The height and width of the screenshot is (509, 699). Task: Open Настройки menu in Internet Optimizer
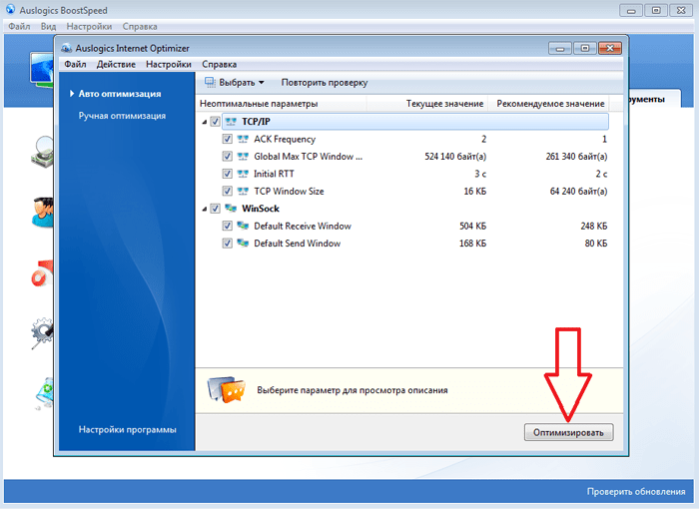pyautogui.click(x=169, y=64)
